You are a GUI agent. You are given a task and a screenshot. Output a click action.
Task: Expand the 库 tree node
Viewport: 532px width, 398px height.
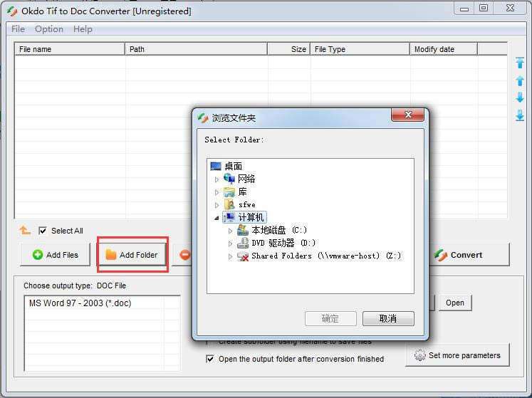(217, 192)
